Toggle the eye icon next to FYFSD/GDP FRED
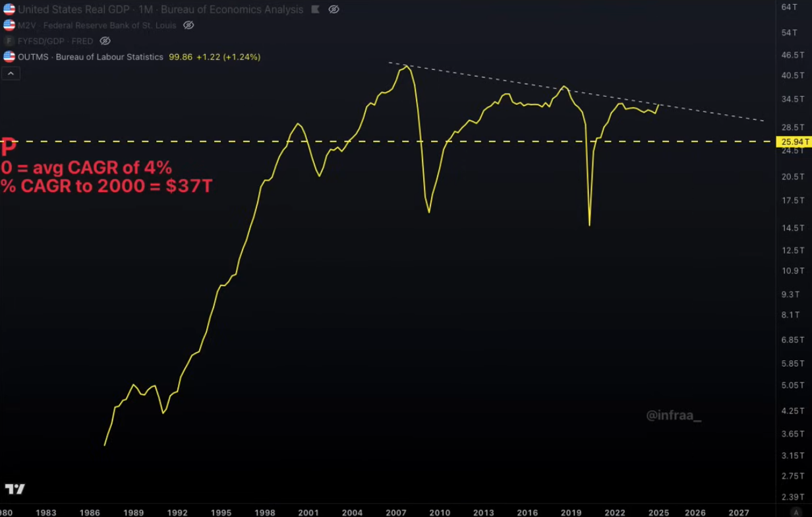The image size is (812, 517). [105, 41]
